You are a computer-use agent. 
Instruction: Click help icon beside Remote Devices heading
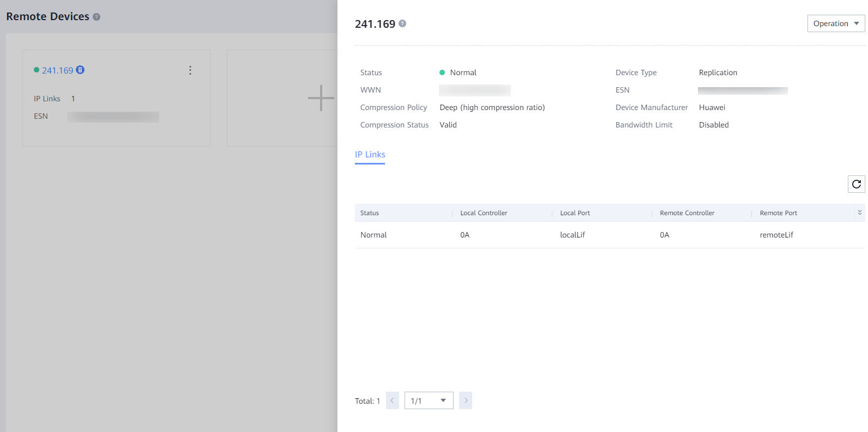click(x=97, y=17)
